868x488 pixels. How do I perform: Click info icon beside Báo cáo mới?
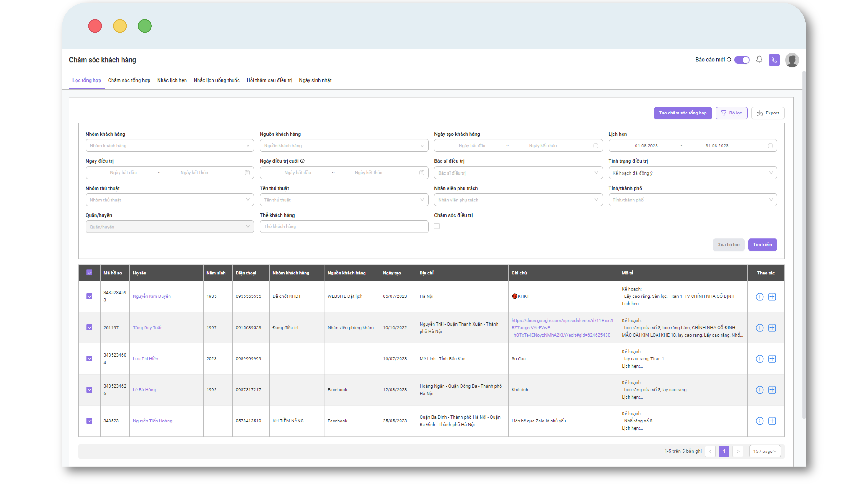click(x=729, y=60)
